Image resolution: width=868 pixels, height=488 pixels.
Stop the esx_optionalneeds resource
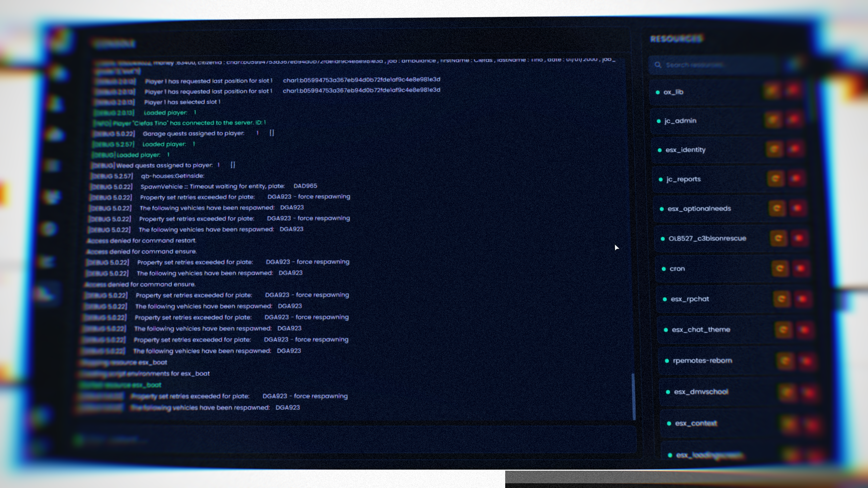coord(797,208)
